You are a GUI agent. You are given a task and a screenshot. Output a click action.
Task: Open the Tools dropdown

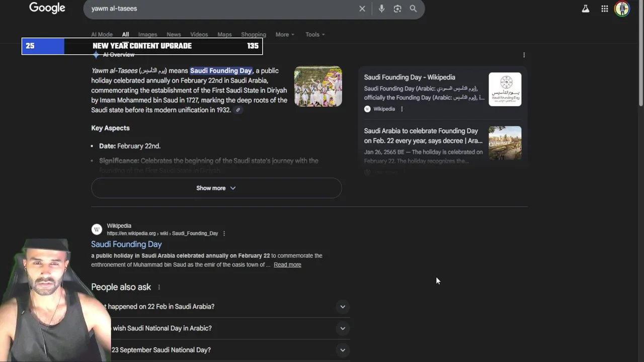click(x=315, y=35)
